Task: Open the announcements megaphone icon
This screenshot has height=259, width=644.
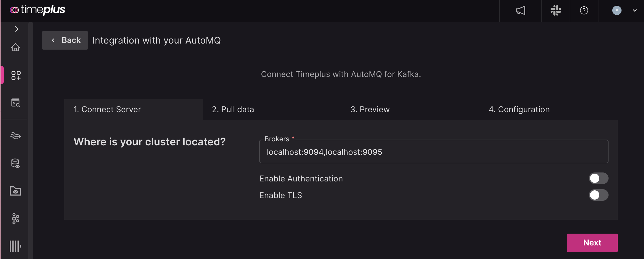Action: [520, 11]
